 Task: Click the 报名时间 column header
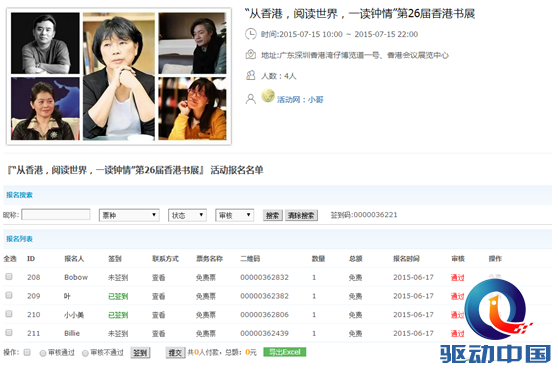(x=406, y=259)
